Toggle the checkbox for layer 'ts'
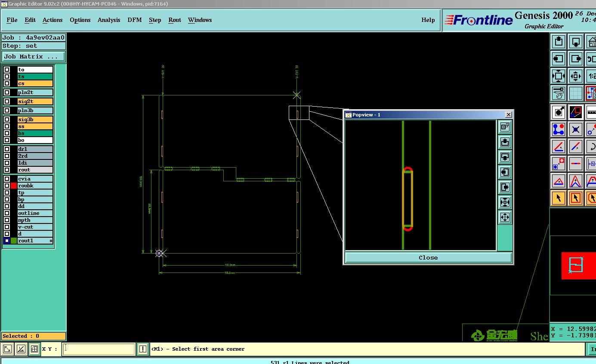Viewport: 596px width, 364px height. [7, 76]
